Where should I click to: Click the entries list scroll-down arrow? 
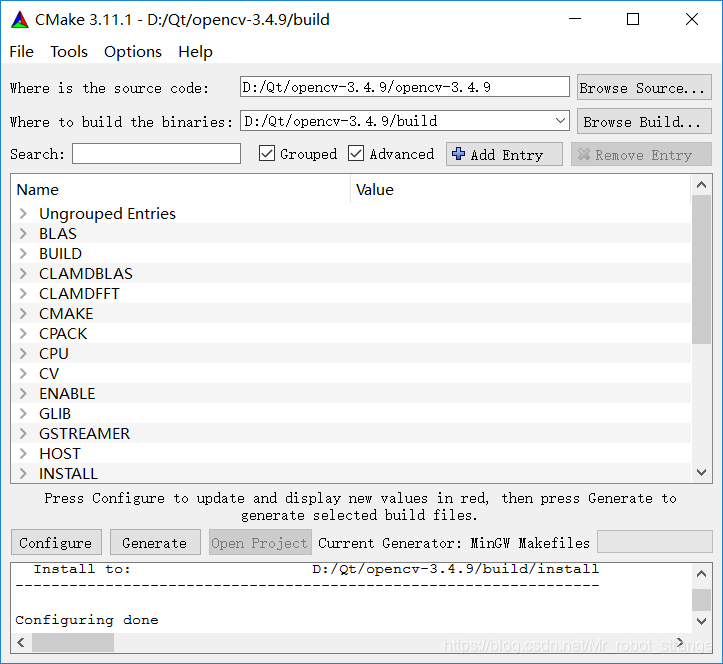[x=701, y=472]
